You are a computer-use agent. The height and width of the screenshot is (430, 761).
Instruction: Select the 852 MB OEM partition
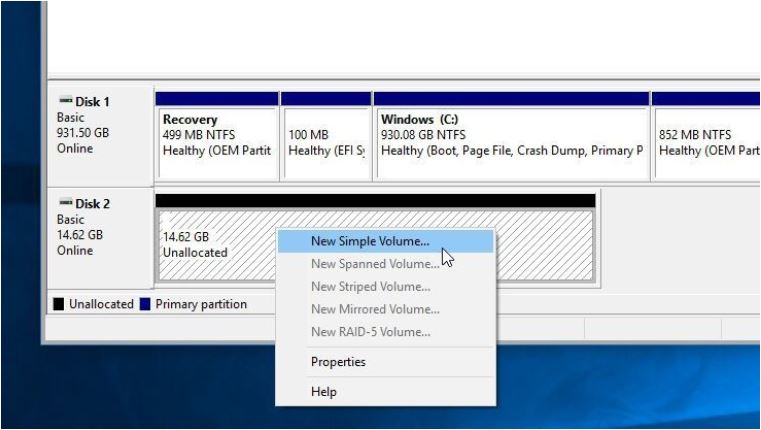pos(708,144)
